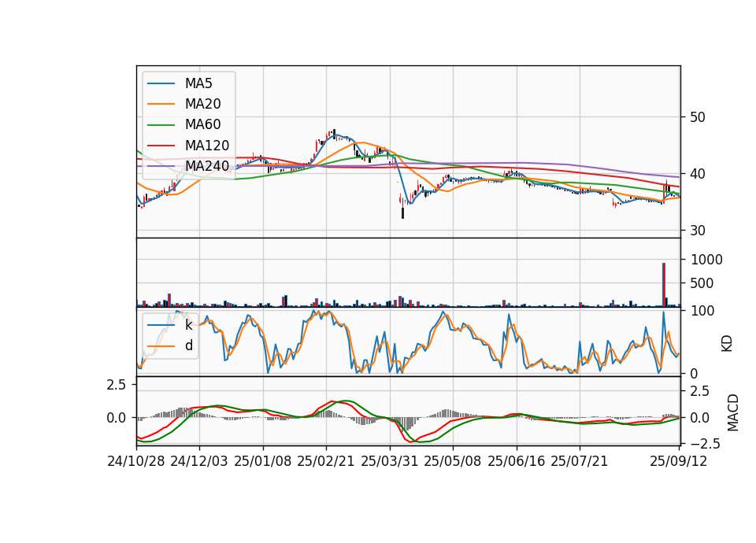Click the blue MA5 legend line sample
Image resolution: width=756 pixels, height=543 pixels.
pyautogui.click(x=161, y=84)
